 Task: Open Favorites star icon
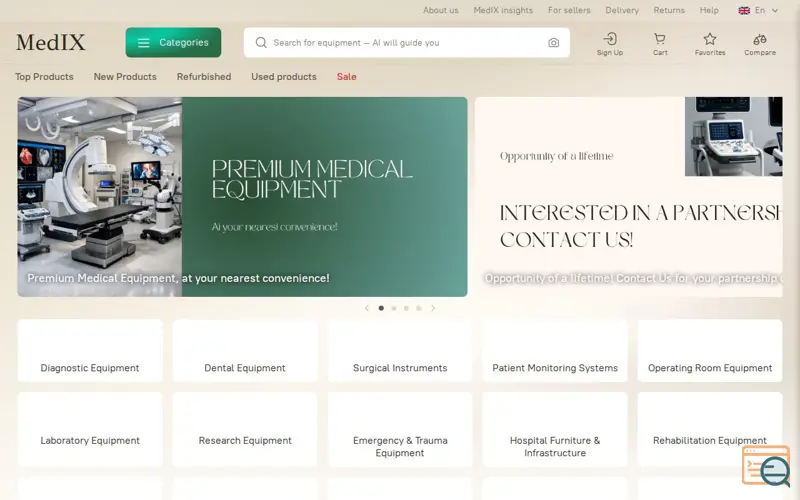tap(710, 39)
